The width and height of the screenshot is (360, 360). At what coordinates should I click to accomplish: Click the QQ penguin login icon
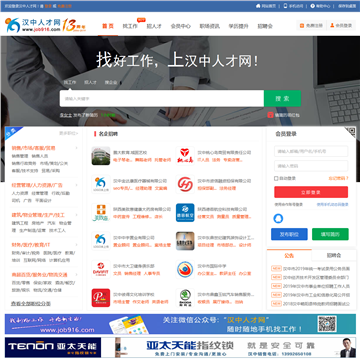click(278, 218)
